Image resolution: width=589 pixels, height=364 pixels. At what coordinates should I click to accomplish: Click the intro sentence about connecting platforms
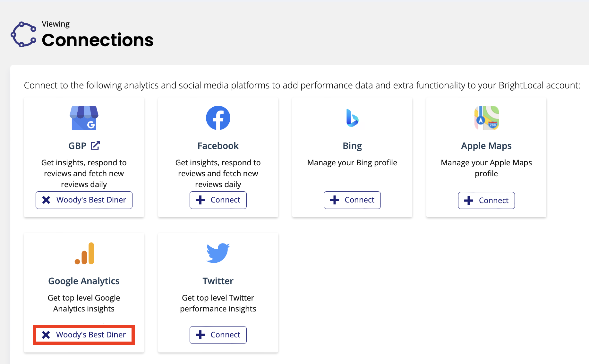302,85
